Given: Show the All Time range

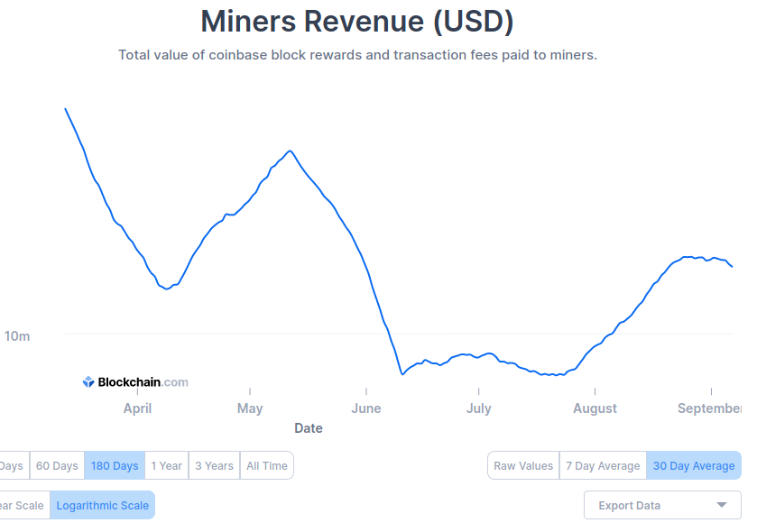Looking at the screenshot, I should [267, 465].
